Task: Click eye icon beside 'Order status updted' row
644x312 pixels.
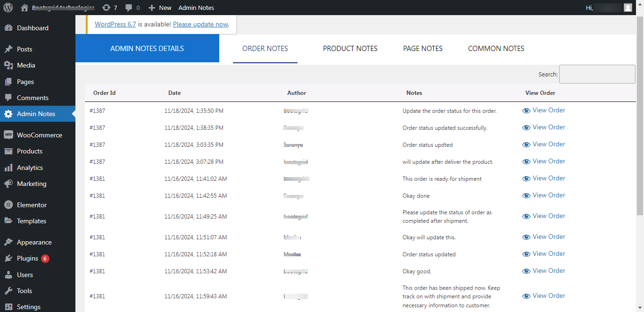Action: 526,144
